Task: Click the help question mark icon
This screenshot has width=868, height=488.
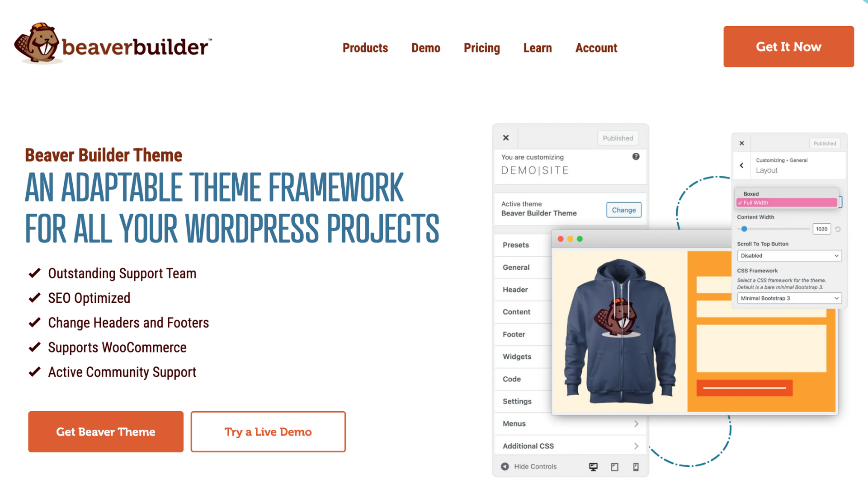Action: pos(636,157)
